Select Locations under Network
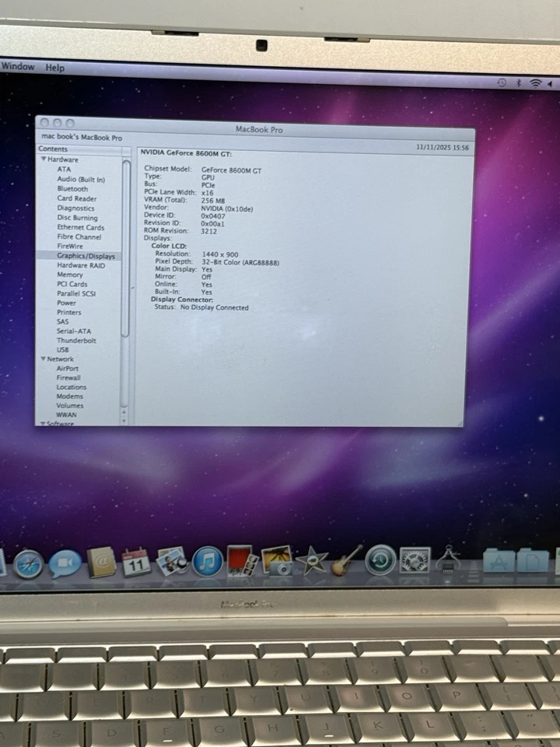560x747 pixels. [x=72, y=387]
